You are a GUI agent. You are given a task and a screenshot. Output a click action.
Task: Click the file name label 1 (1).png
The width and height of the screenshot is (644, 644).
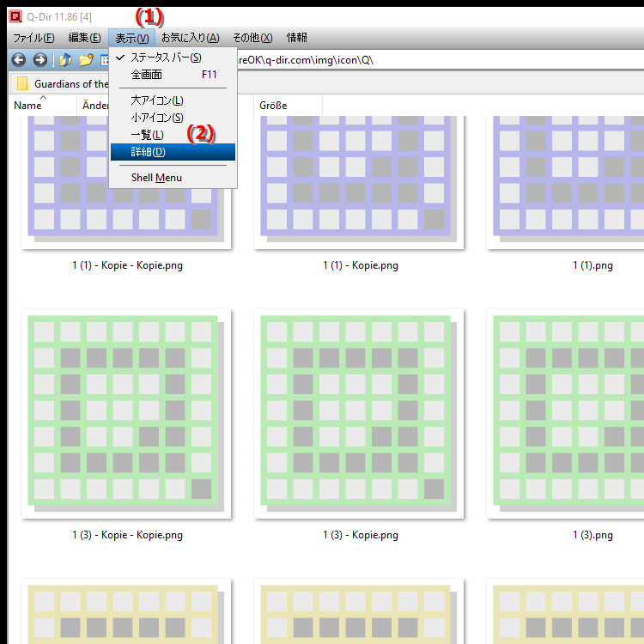[592, 265]
